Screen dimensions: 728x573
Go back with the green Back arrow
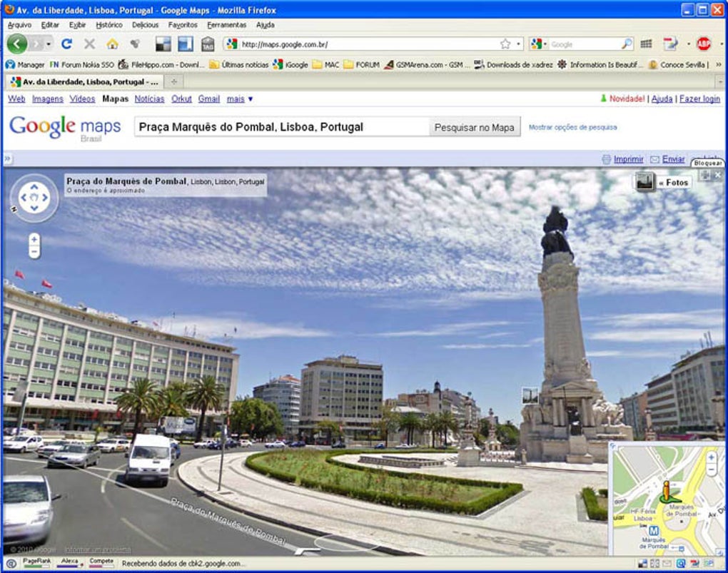pyautogui.click(x=17, y=44)
